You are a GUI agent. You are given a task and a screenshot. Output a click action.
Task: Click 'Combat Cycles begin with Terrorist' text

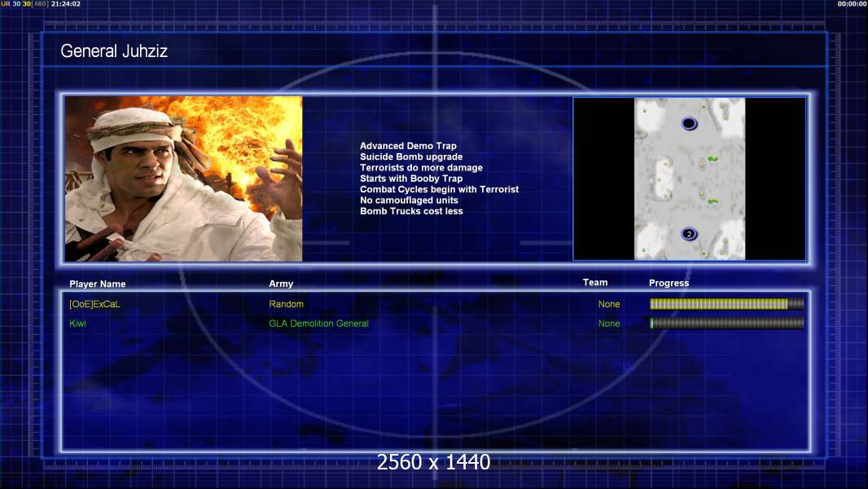click(x=440, y=189)
